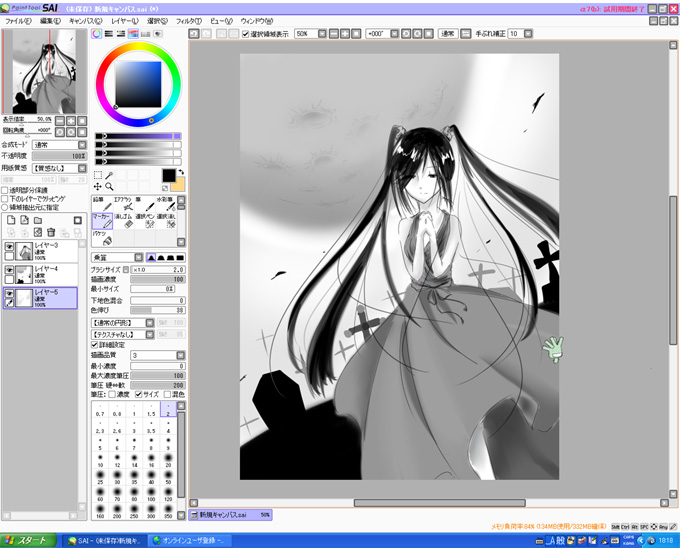Click the foreground black color swatch

(169, 176)
